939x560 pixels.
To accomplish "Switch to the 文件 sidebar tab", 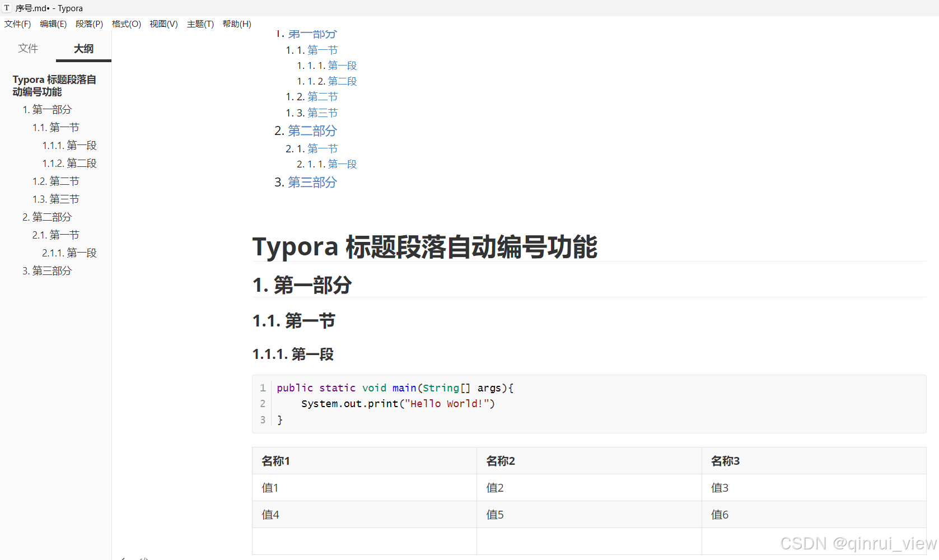I will [28, 48].
